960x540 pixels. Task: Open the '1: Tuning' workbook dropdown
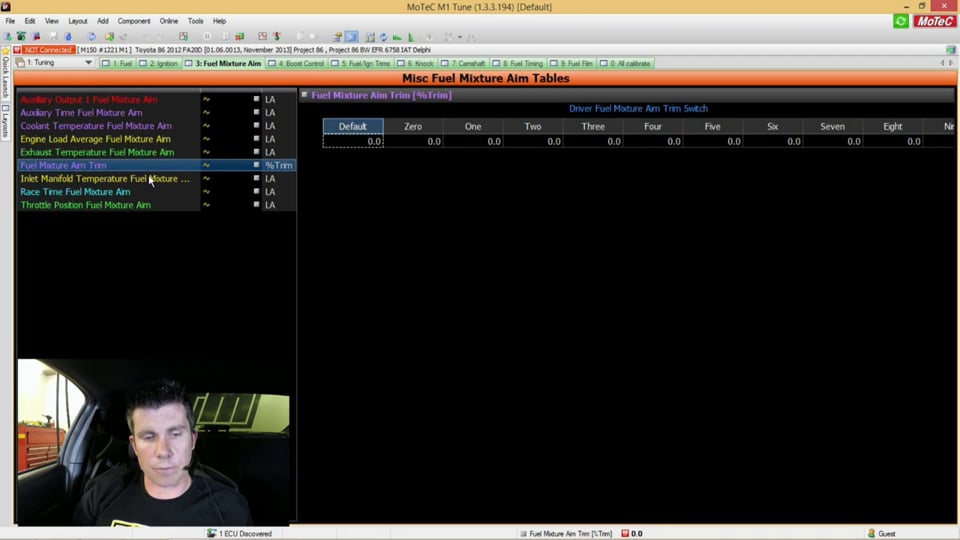[88, 62]
